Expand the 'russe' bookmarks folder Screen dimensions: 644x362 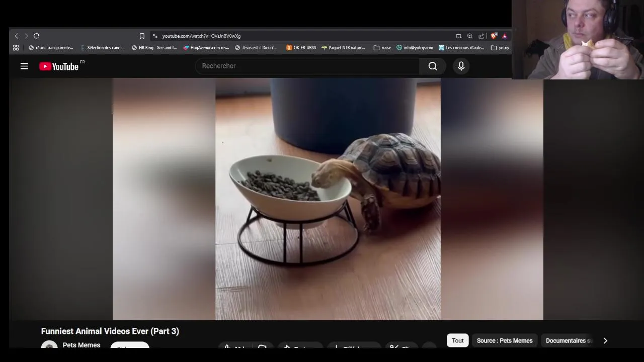point(382,48)
